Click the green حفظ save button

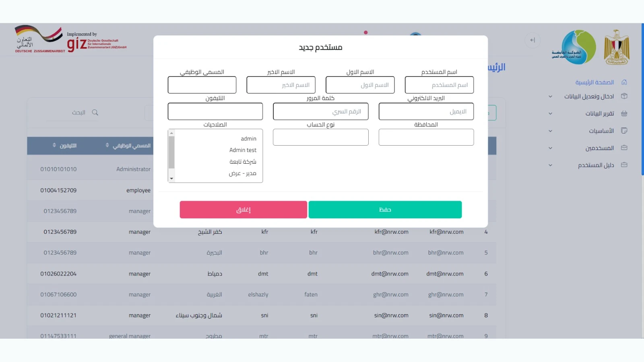point(385,210)
